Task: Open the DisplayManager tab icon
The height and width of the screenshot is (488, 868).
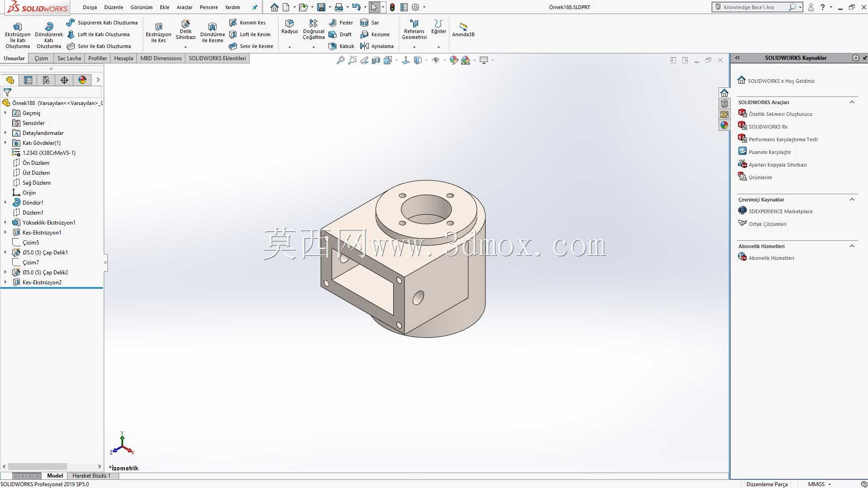Action: (x=82, y=80)
